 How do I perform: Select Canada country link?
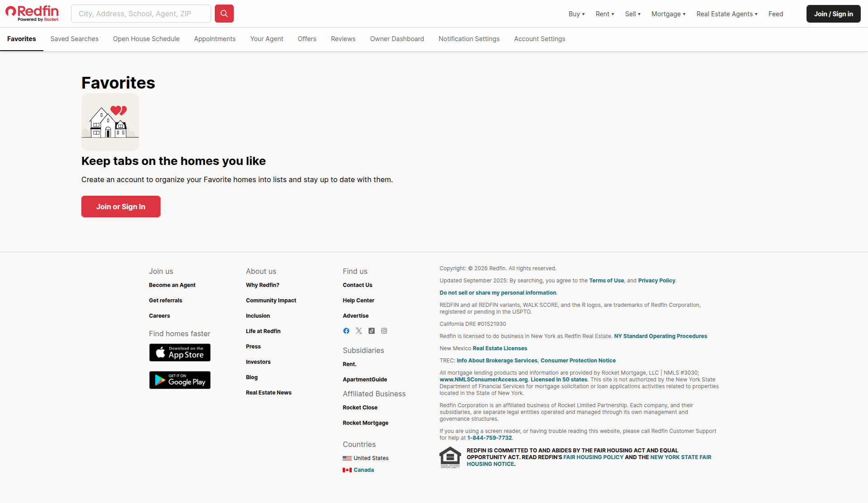click(x=364, y=470)
